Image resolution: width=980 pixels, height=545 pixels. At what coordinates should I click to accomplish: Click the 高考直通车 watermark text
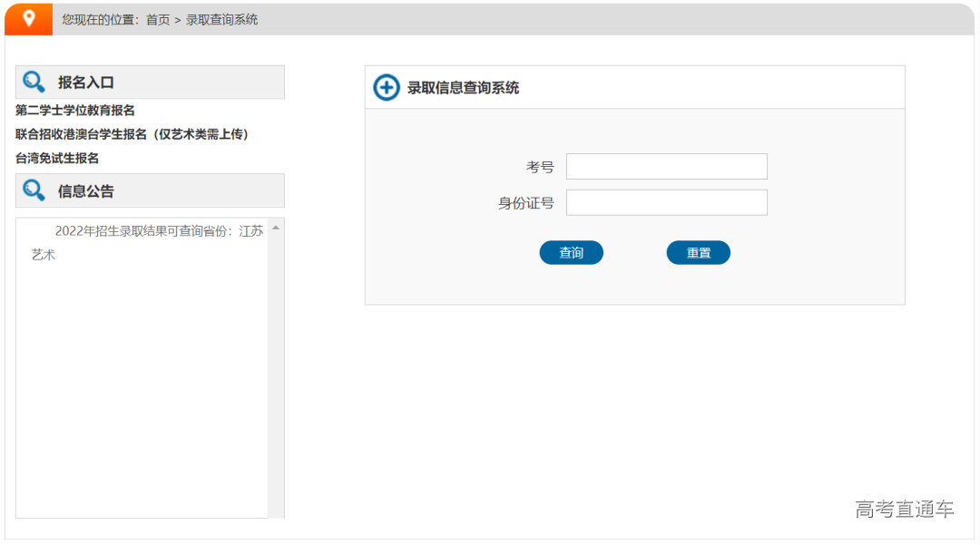coord(904,510)
